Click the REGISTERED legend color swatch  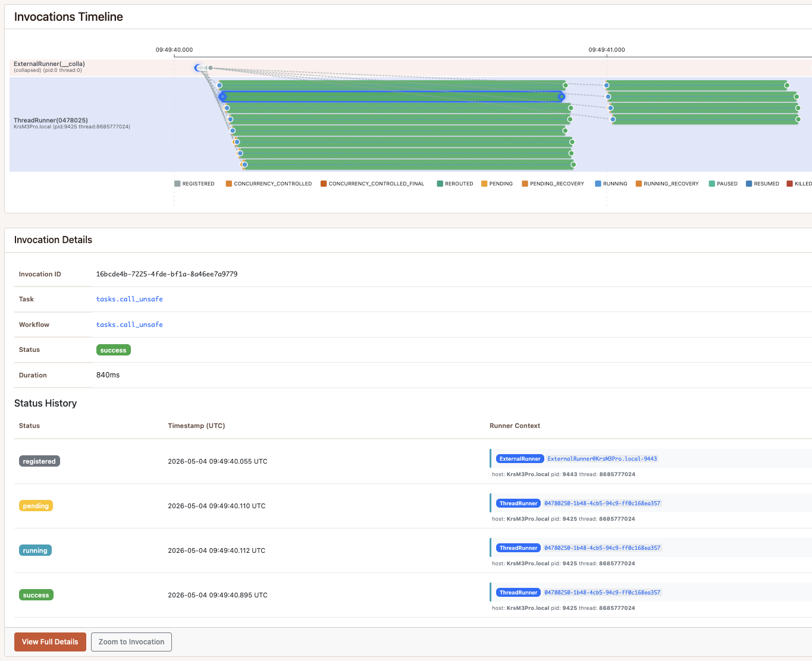[177, 184]
